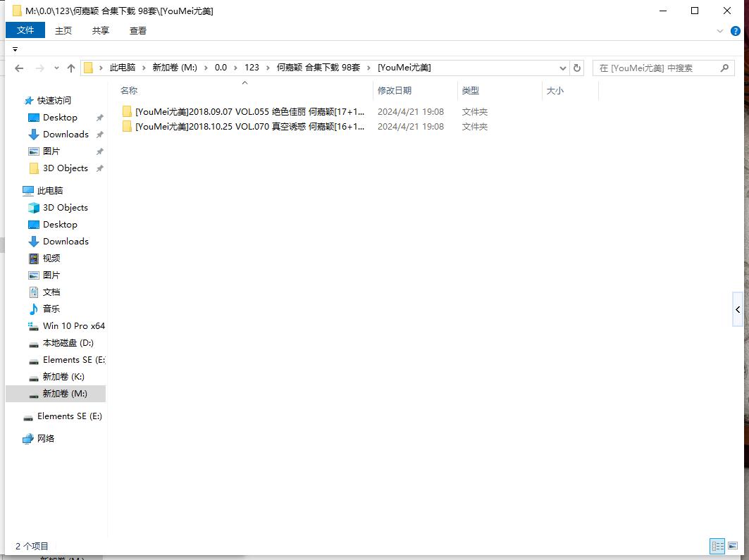
Task: Click [YouMei尤美] breadcrumb segment
Action: tap(404, 68)
